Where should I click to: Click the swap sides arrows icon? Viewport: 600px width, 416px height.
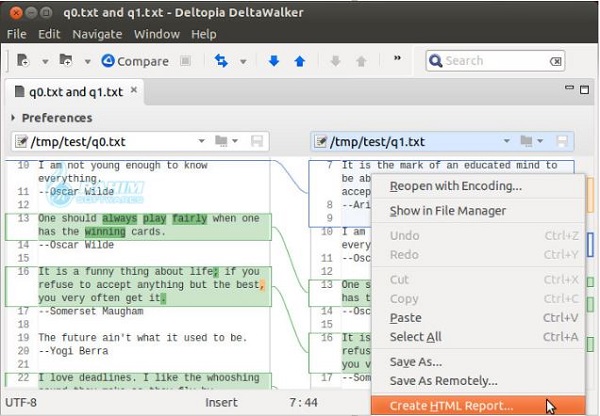tap(221, 60)
